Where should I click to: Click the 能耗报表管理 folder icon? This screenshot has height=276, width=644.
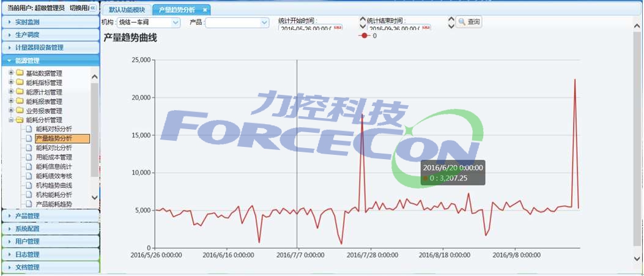pos(20,101)
